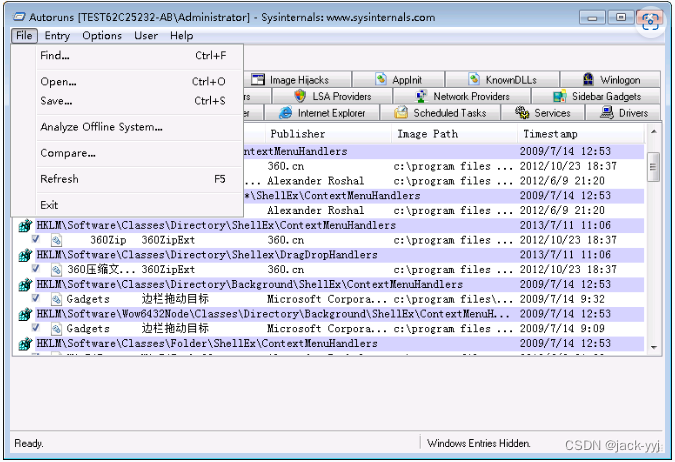Click Winlogon tab icon
The width and height of the screenshot is (675, 462).
coord(588,79)
